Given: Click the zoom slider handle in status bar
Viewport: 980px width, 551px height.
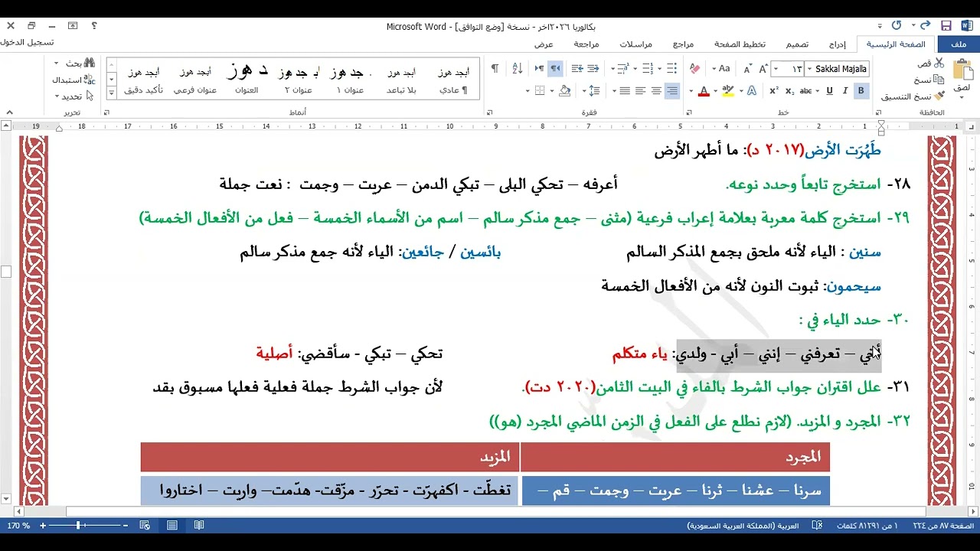Looking at the screenshot, I should tap(78, 526).
